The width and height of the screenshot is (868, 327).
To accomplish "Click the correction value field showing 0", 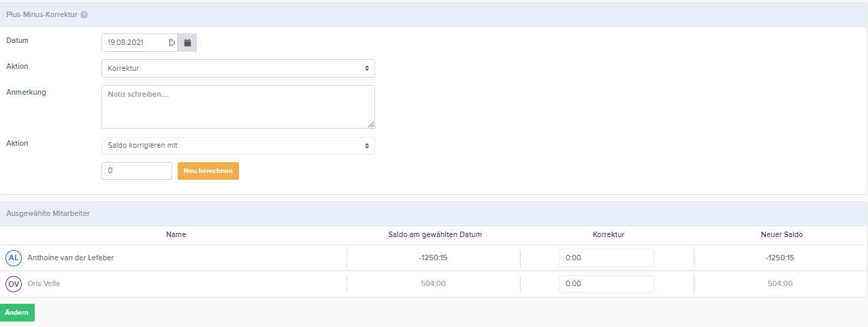I will pos(137,171).
